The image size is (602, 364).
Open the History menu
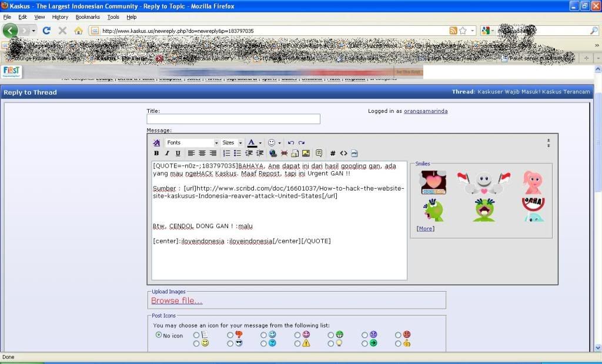(x=60, y=17)
